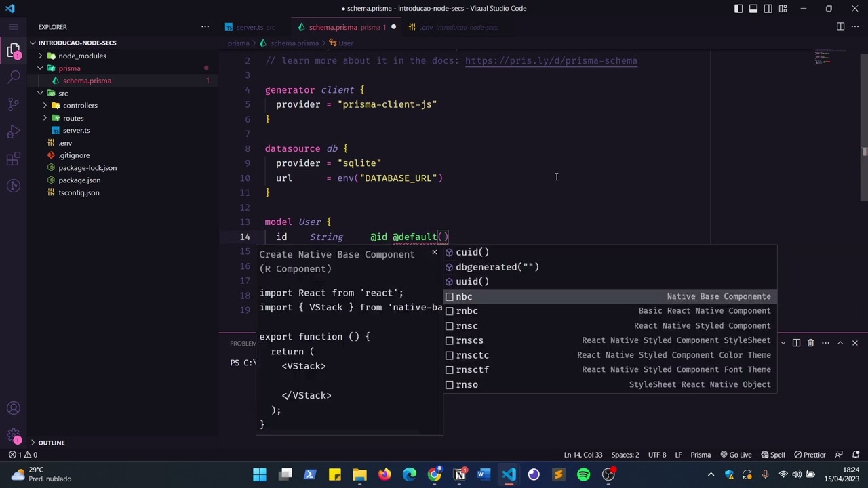Click the prisma breadcrumb segment

click(238, 43)
